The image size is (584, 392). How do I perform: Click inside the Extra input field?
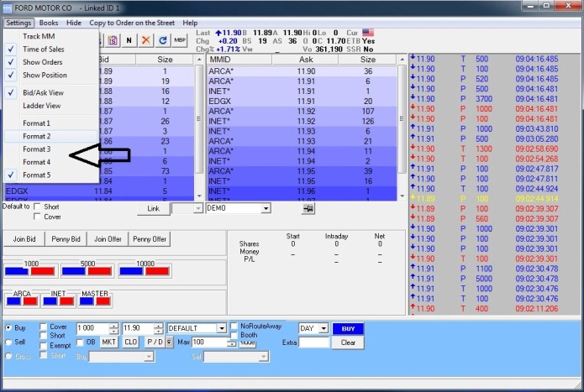(314, 342)
